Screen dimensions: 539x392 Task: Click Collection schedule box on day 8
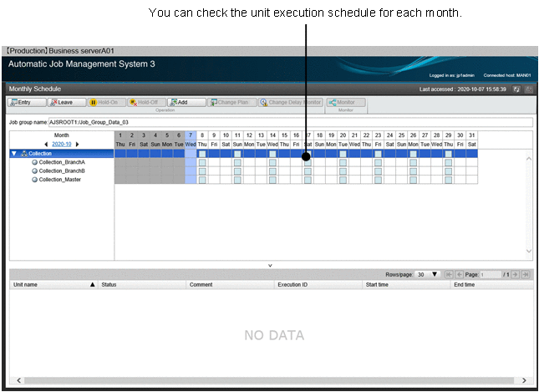point(202,154)
